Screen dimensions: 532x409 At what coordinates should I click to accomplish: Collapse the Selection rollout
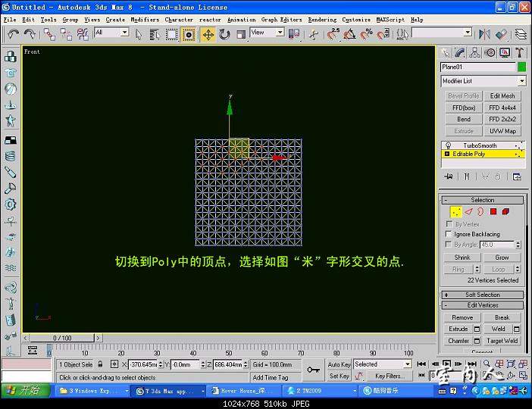coord(483,200)
